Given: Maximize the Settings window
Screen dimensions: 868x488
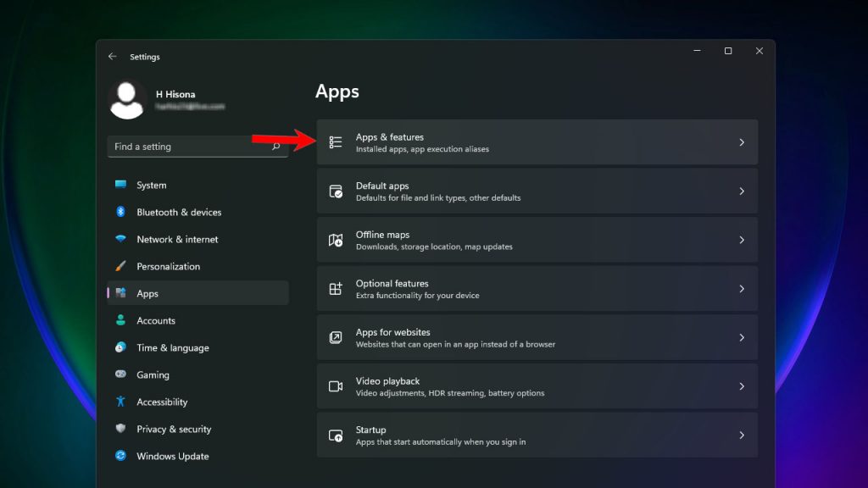Looking at the screenshot, I should pos(728,51).
